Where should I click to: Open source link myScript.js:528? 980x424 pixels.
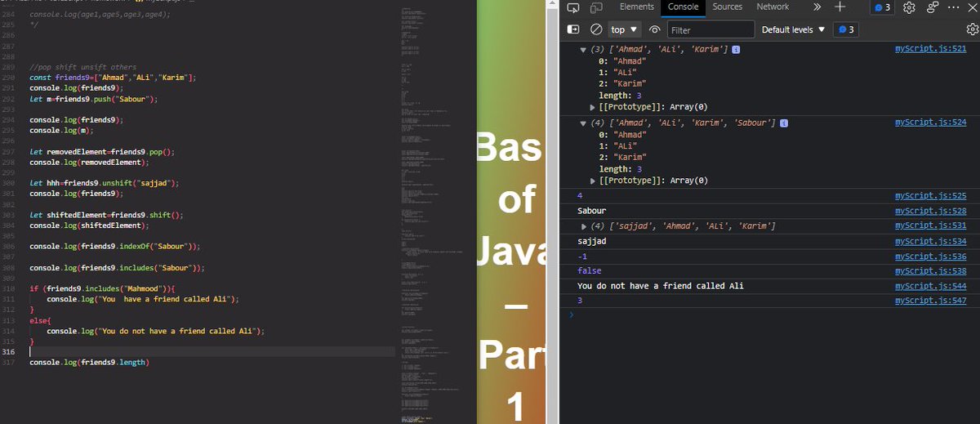coord(931,211)
